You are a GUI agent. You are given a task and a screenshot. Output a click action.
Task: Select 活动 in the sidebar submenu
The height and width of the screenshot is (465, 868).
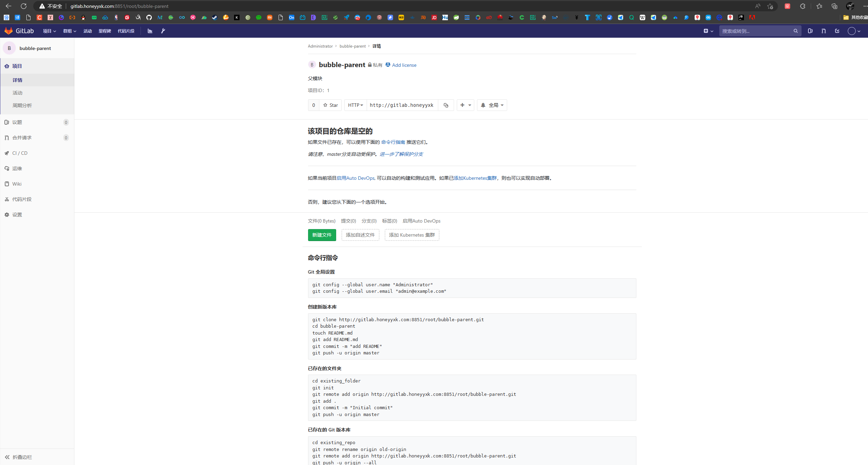[x=37, y=93]
